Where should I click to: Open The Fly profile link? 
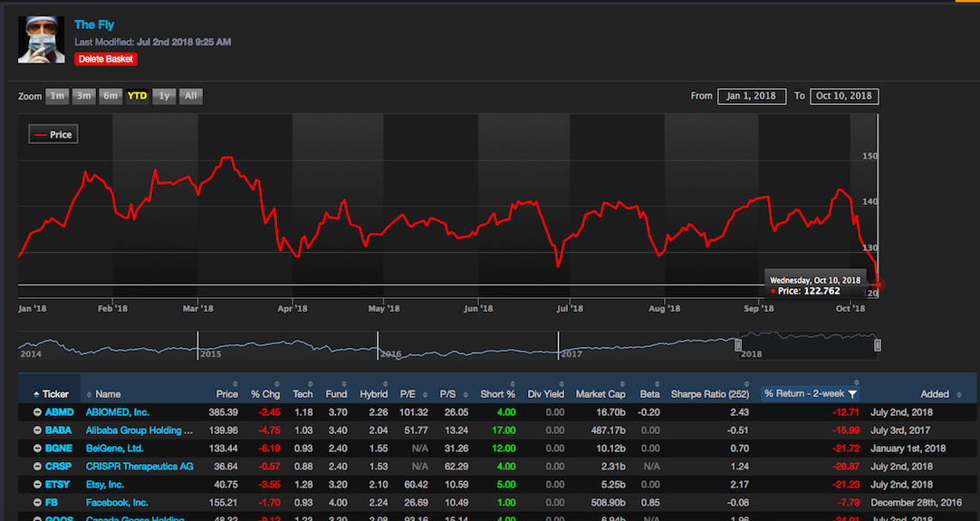point(94,25)
